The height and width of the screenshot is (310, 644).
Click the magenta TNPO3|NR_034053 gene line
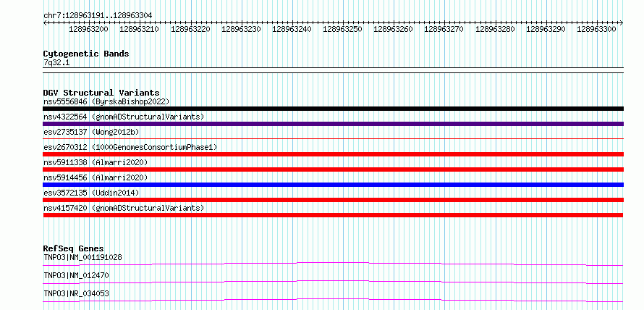333,300
